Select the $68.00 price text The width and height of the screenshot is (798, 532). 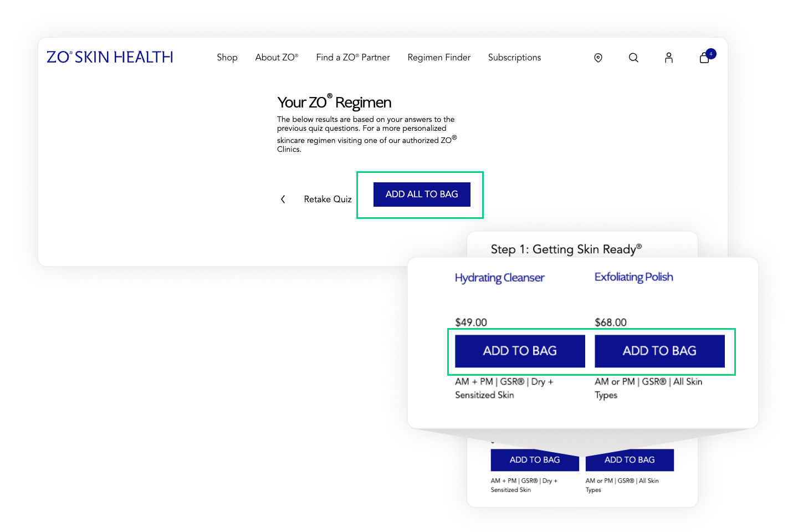[611, 323]
